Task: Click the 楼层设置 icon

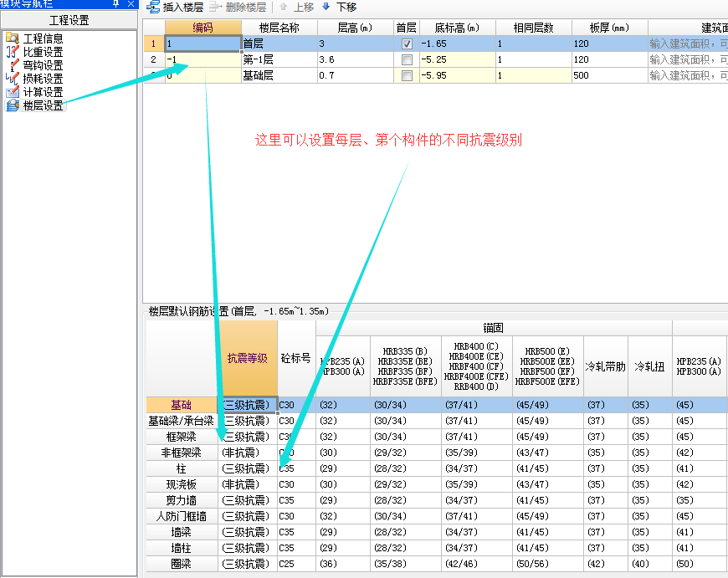Action: click(13, 105)
